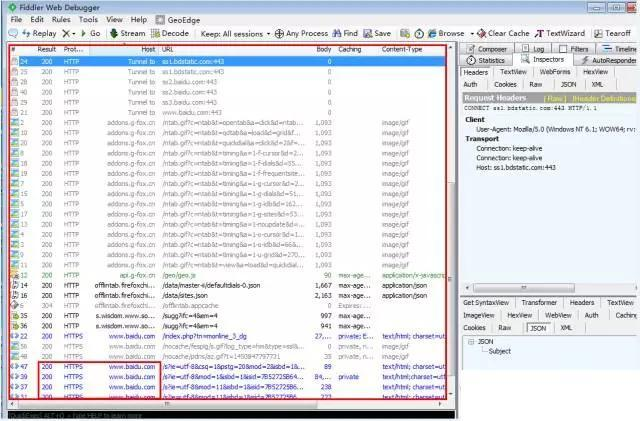Open the Browse dropdown arrow

pos(472,34)
